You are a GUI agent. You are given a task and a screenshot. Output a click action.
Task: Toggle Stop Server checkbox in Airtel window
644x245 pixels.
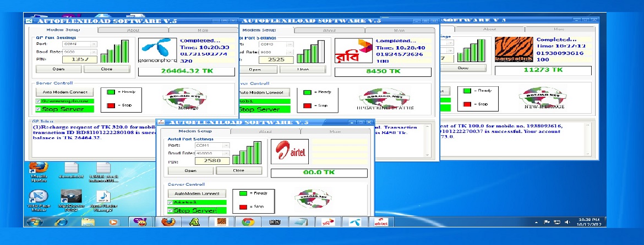(x=170, y=210)
